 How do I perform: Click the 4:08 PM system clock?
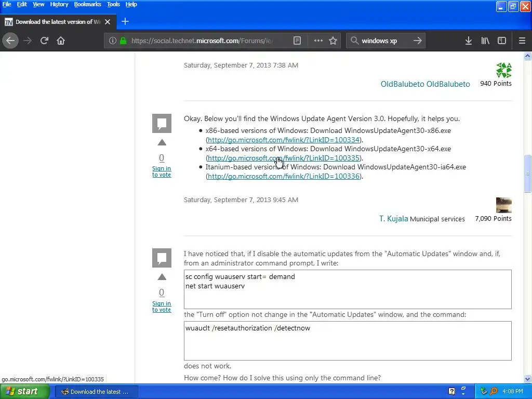(x=513, y=392)
